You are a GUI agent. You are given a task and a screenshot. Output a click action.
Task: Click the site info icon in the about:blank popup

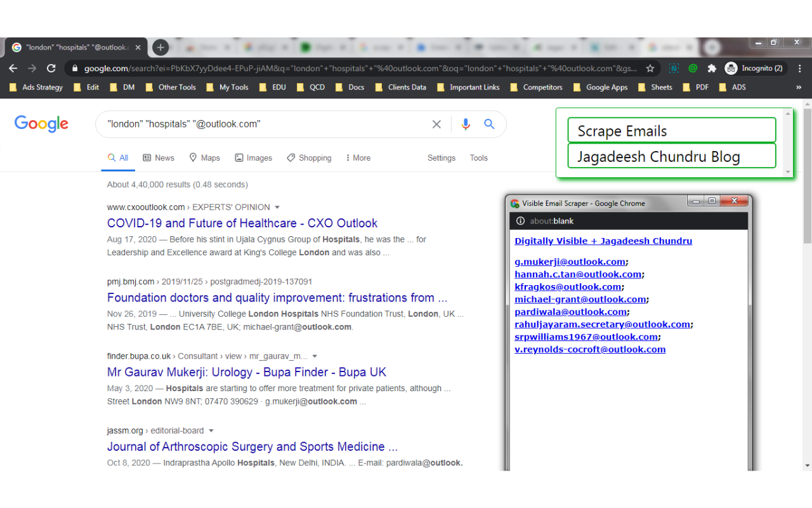pos(520,221)
